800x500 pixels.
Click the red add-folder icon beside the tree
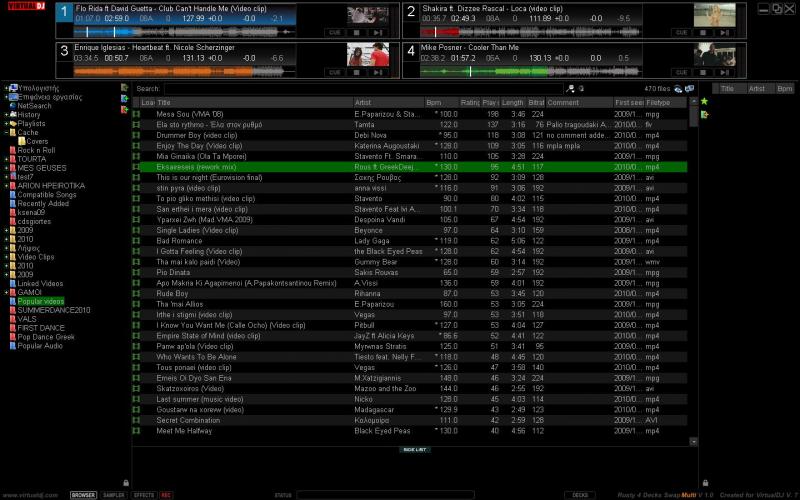click(124, 110)
